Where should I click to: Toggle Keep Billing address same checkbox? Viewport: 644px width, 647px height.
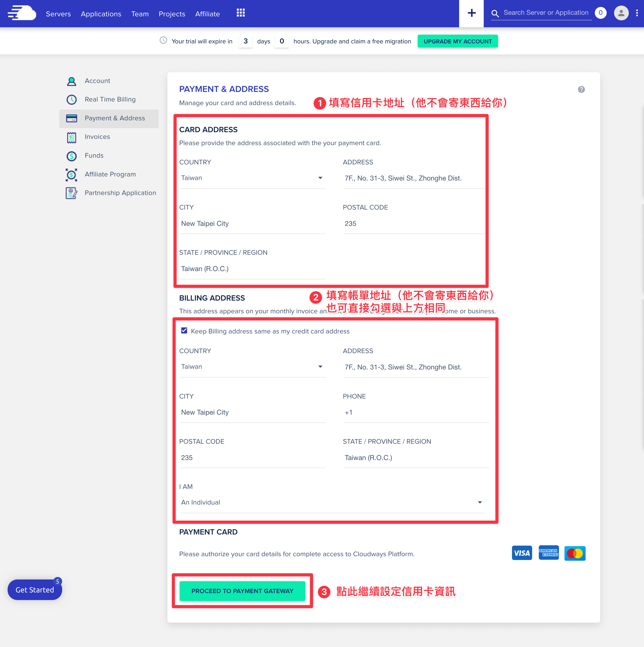pyautogui.click(x=184, y=331)
